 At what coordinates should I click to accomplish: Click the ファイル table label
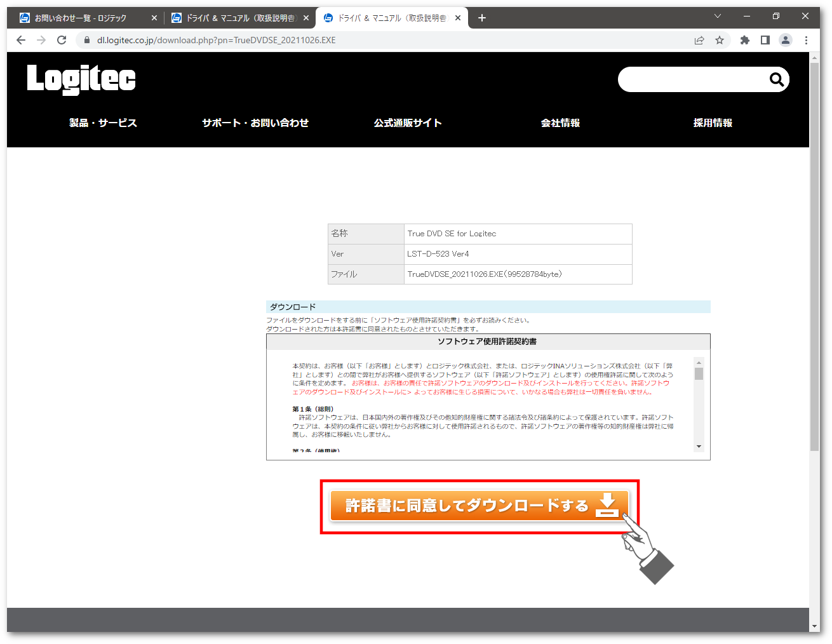366,274
